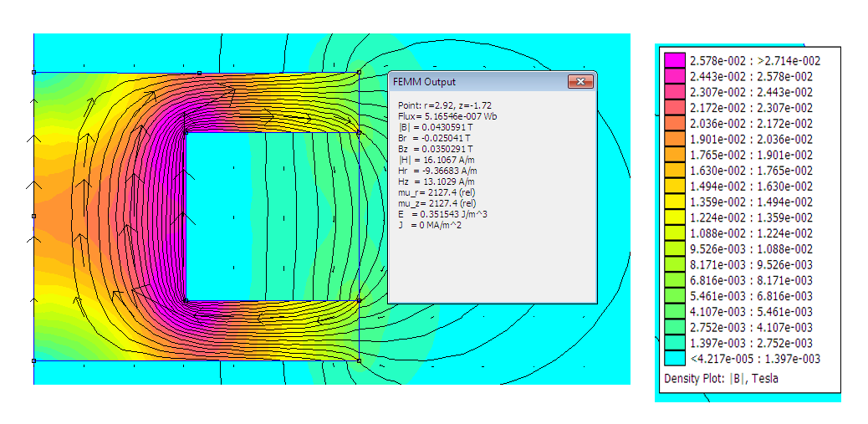The image size is (868, 424).
Task: Click the legend swatch for 2.172e-002 : 2.307e-002
Action: coord(674,107)
